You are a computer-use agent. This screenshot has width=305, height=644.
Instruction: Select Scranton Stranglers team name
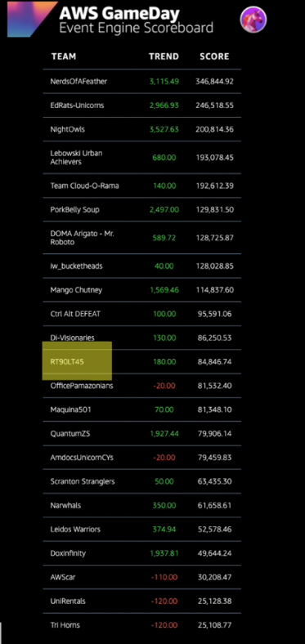[x=83, y=481]
